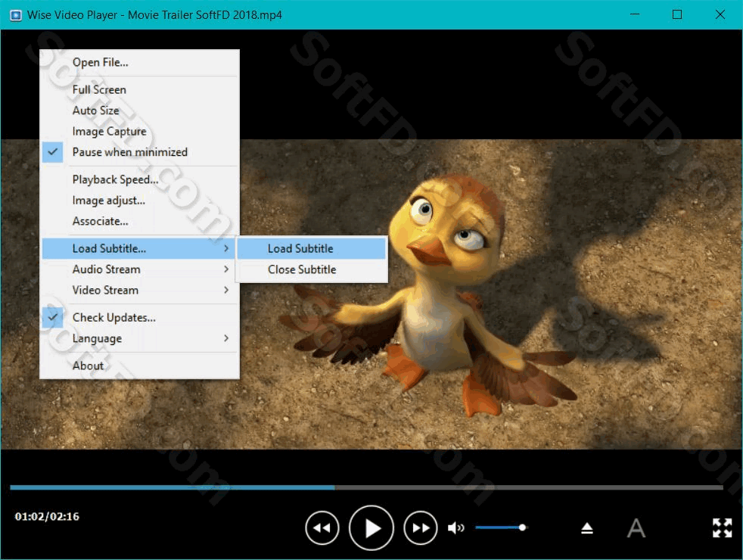Choose Image Capture from the menu
This screenshot has width=743, height=560.
click(x=140, y=131)
